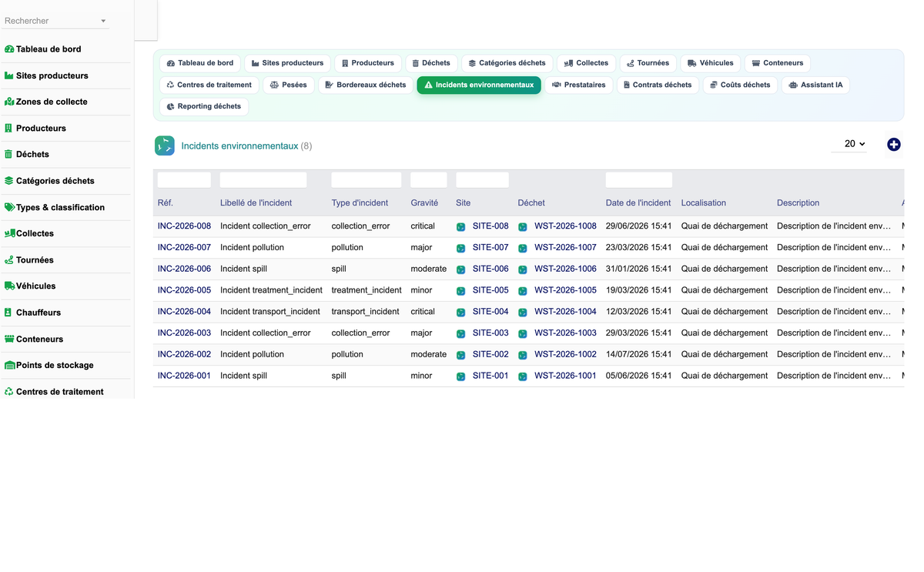Sort by the Gravité column header
Screen dimensions: 924x572
pos(424,203)
